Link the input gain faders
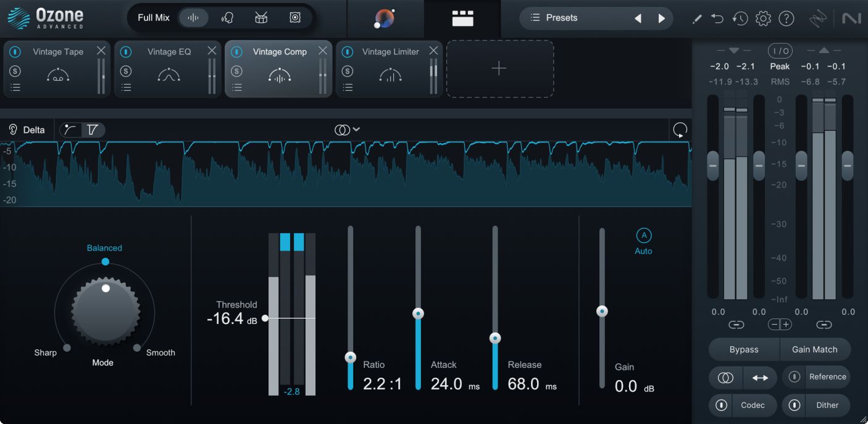 pos(737,325)
